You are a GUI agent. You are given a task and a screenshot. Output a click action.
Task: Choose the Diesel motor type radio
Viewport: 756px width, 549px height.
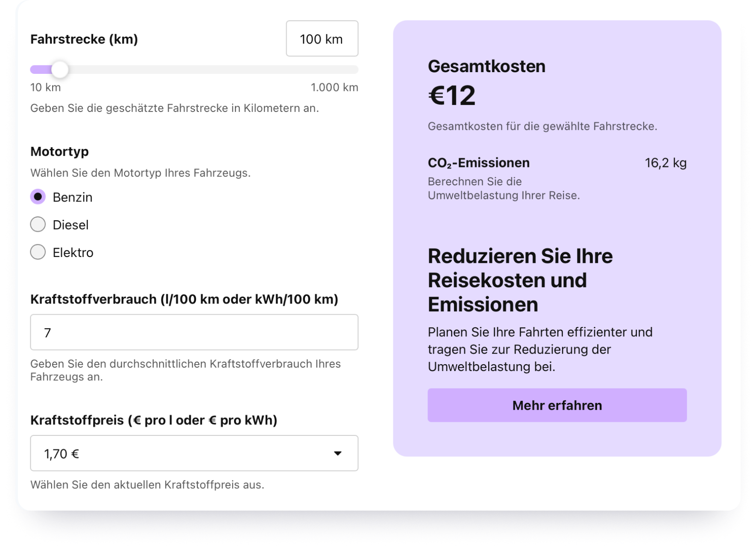tap(38, 225)
